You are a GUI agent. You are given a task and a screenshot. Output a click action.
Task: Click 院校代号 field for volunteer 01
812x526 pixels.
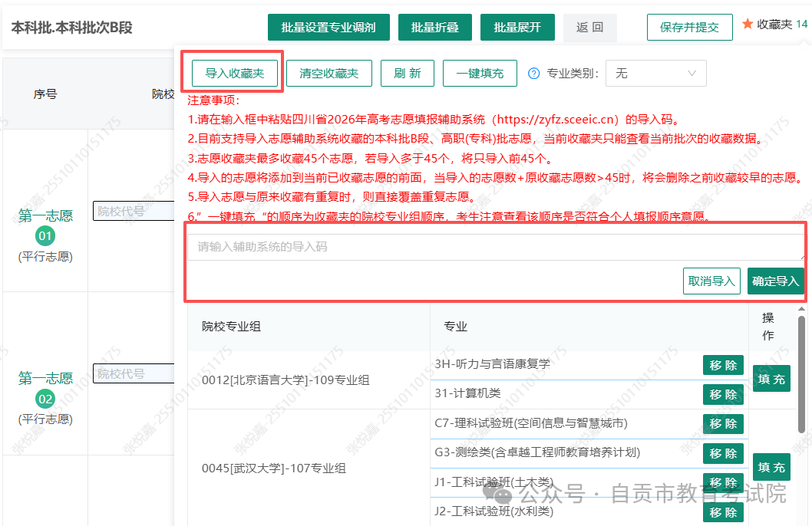click(134, 211)
